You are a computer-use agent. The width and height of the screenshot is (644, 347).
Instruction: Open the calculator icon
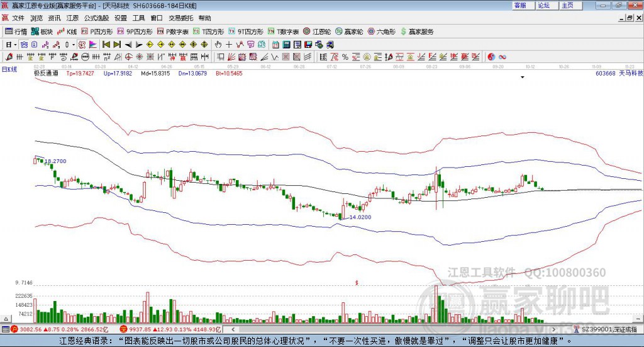pos(286,45)
